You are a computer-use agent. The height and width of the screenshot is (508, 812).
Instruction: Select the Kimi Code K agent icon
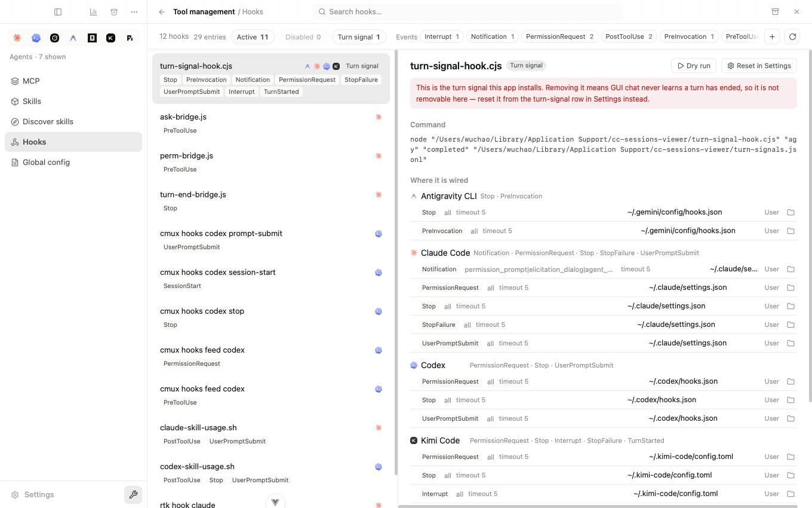coord(110,38)
